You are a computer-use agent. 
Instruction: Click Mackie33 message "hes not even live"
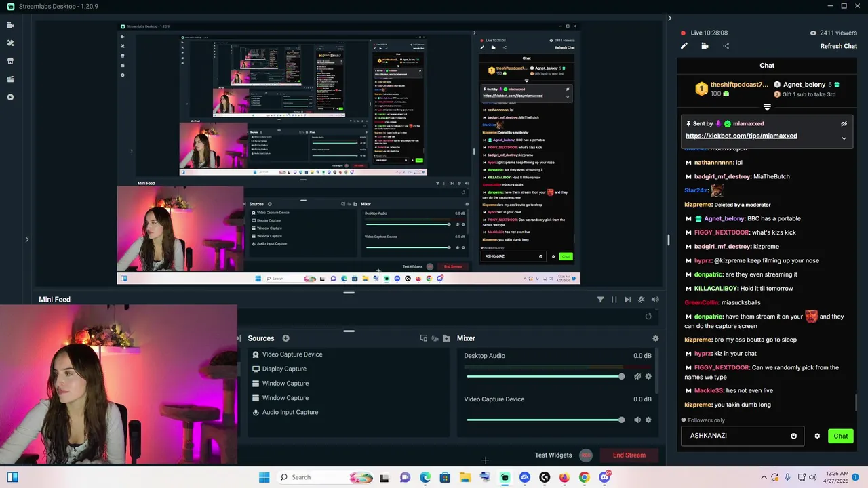coord(749,390)
